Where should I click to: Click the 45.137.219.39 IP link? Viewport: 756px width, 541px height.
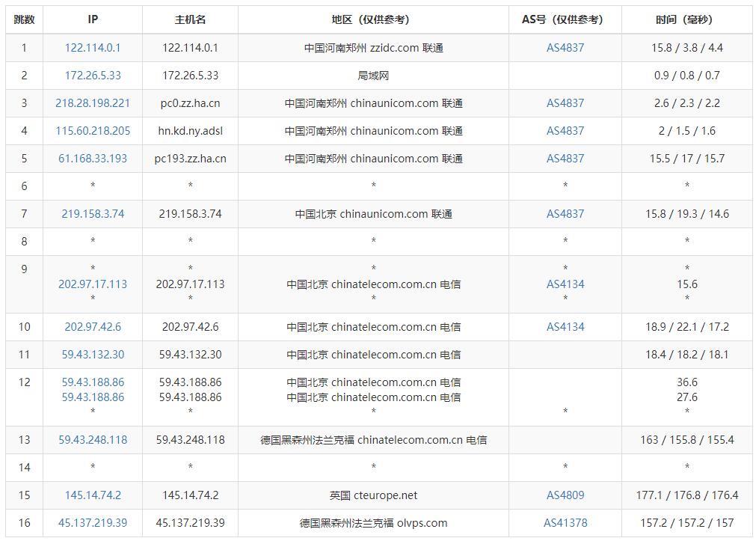tap(93, 522)
